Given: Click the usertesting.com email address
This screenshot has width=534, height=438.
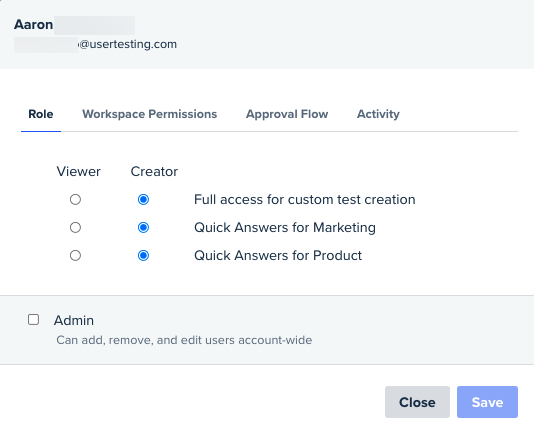Looking at the screenshot, I should click(x=95, y=44).
